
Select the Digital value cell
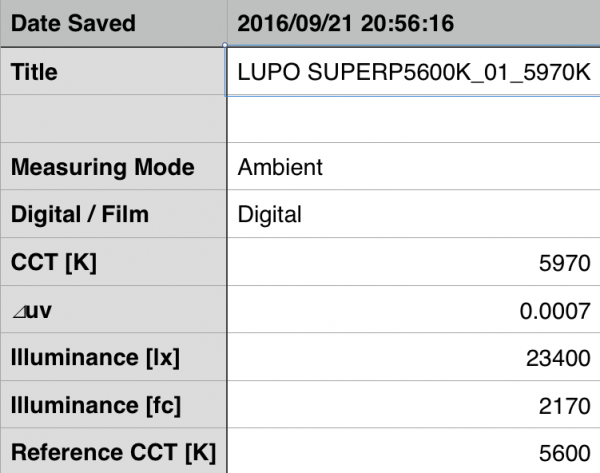click(x=270, y=214)
